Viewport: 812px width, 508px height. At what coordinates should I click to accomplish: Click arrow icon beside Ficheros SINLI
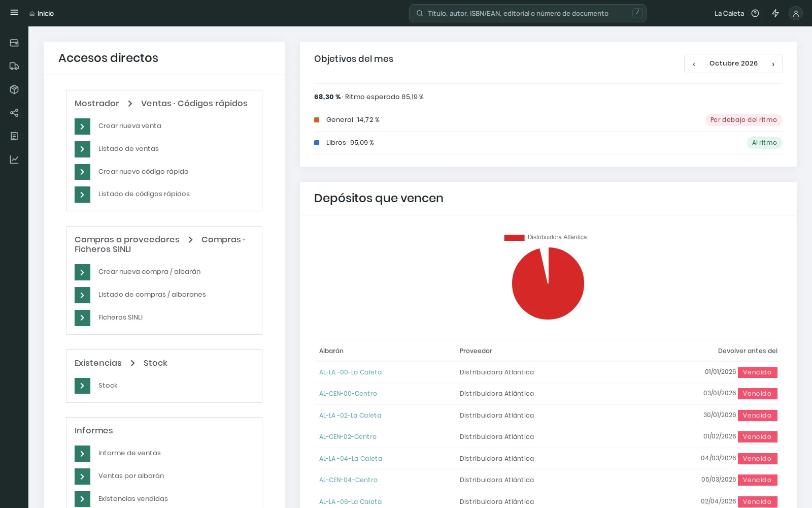tap(82, 317)
